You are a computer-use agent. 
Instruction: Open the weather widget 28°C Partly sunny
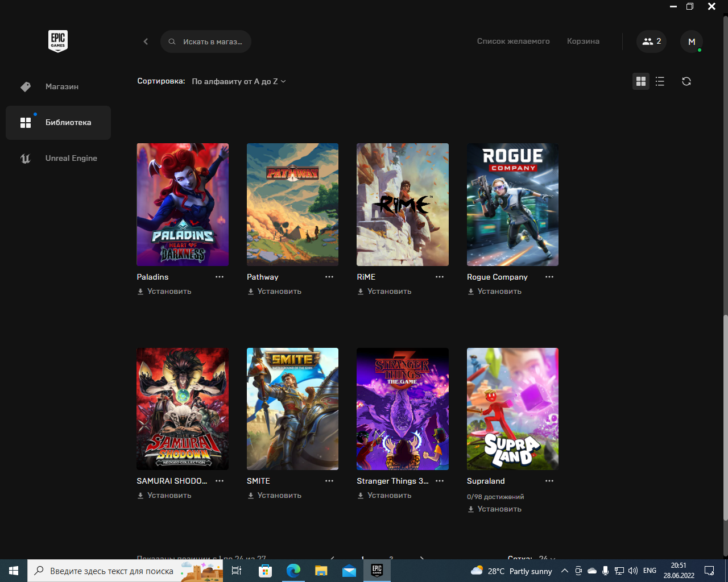[512, 571]
